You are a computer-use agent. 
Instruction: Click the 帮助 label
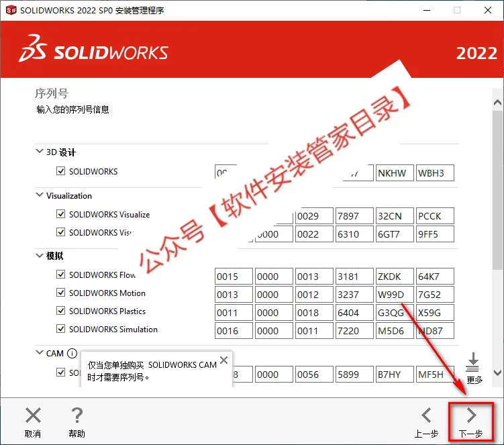click(x=77, y=434)
